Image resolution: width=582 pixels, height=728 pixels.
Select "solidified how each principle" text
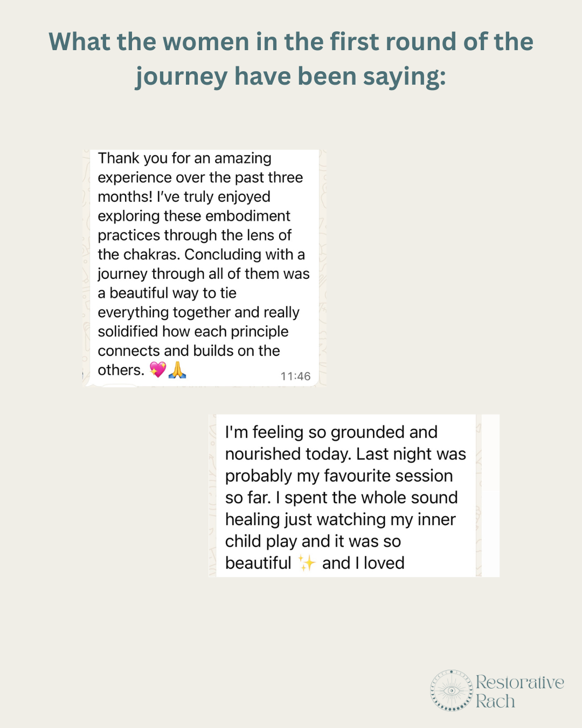(193, 331)
